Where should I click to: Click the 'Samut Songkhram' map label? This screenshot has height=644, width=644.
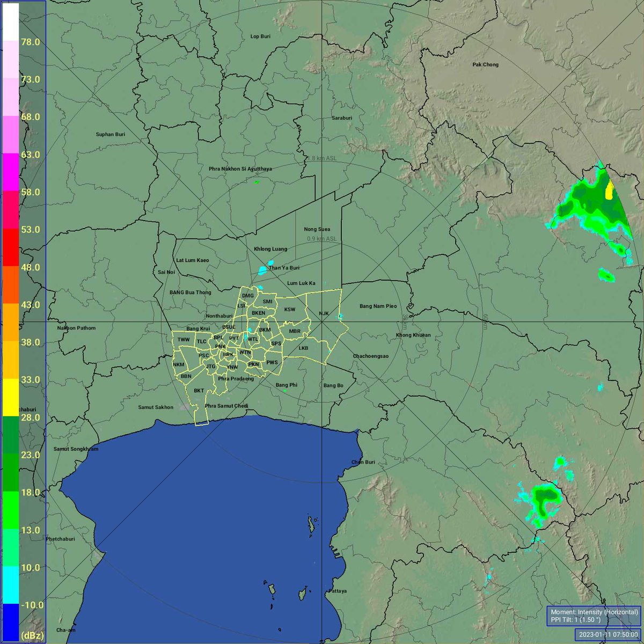pos(76,449)
